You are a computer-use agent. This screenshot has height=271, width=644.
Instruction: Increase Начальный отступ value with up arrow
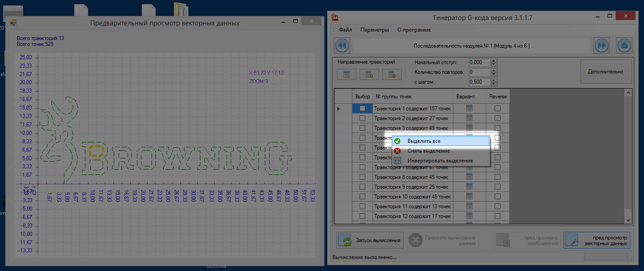coord(493,61)
